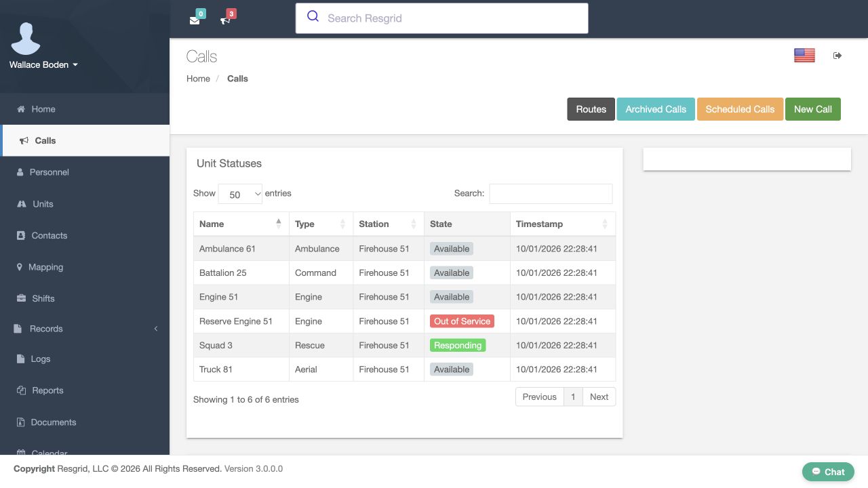Sort table by Station column

click(389, 224)
